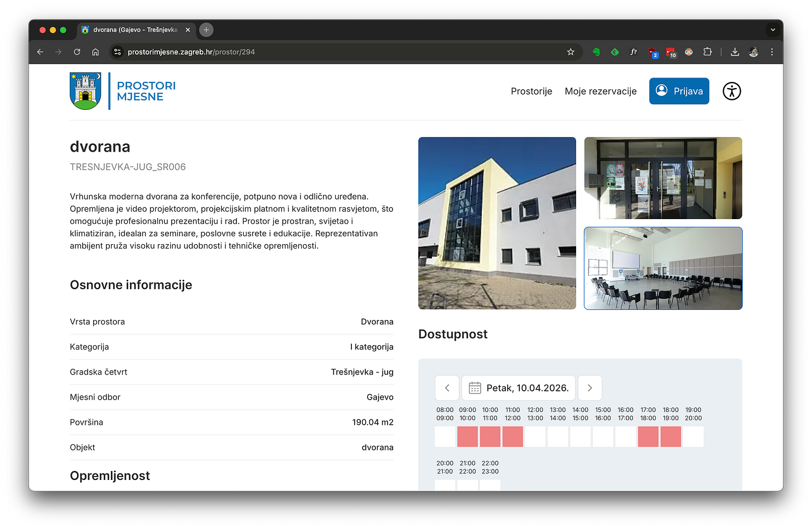Click the "Površina" label
The width and height of the screenshot is (812, 529).
(x=86, y=422)
